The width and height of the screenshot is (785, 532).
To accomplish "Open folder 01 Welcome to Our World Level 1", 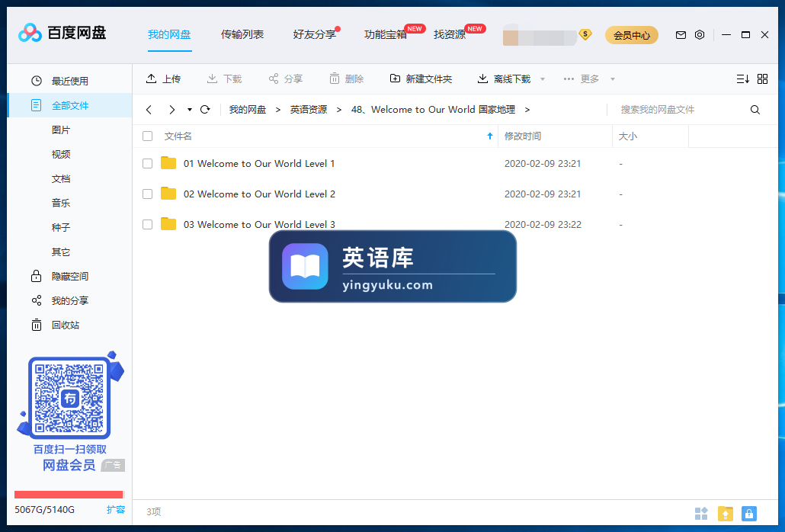I will coord(259,164).
